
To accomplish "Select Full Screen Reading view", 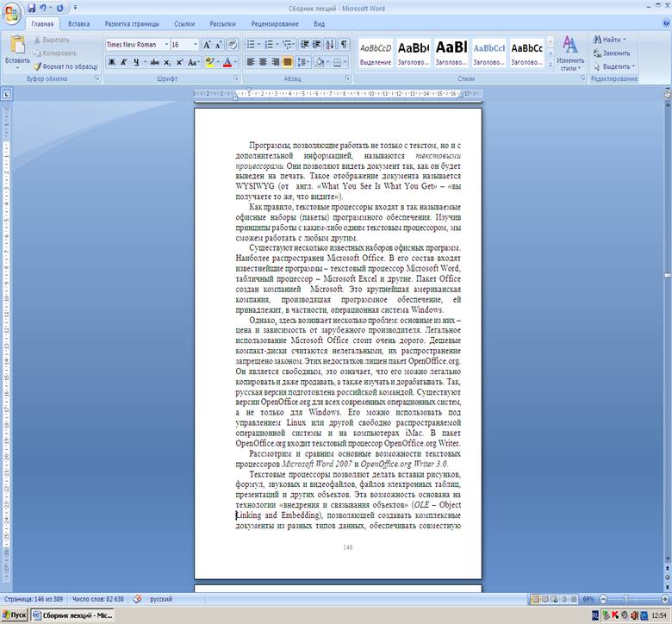I will click(545, 599).
